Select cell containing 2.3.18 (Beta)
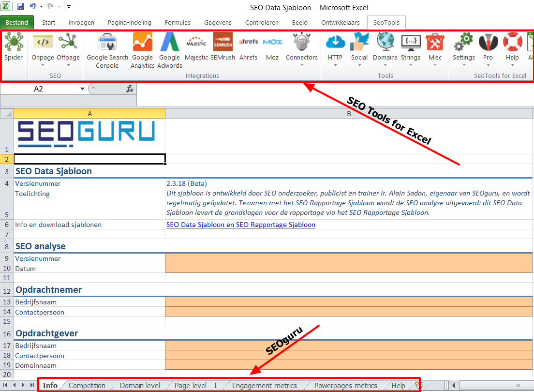The width and height of the screenshot is (534, 392). coord(349,183)
